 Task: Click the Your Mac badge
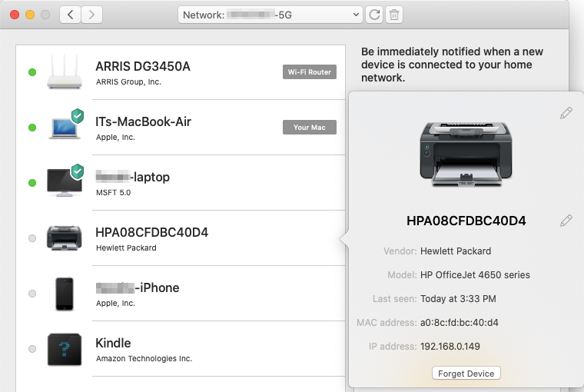coord(310,127)
